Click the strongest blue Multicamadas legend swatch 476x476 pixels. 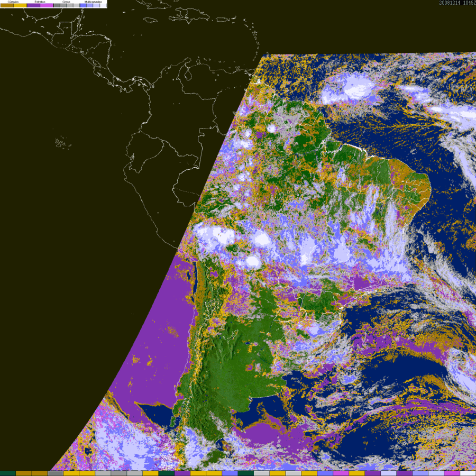click(x=83, y=5)
